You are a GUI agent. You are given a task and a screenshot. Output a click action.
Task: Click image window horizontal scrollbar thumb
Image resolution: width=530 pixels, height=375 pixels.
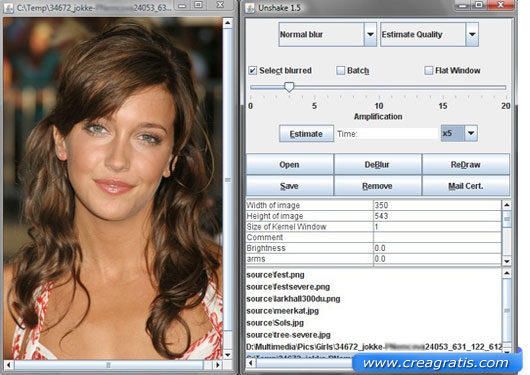coord(109,365)
